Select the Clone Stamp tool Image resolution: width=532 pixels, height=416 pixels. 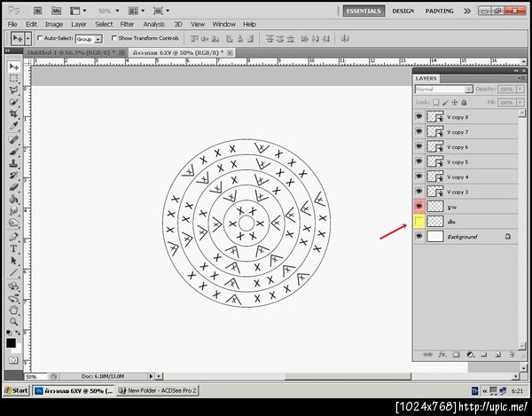pos(13,163)
